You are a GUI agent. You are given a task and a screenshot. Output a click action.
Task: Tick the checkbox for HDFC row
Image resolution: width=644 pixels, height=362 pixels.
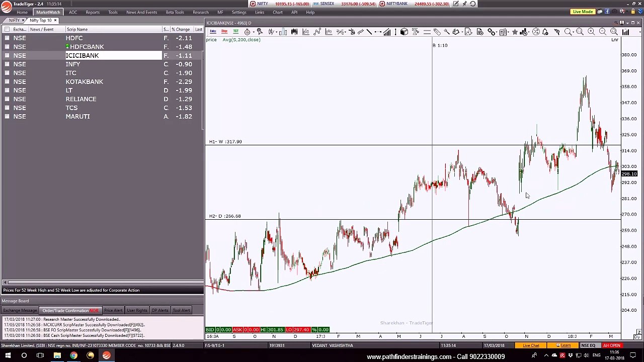point(7,38)
